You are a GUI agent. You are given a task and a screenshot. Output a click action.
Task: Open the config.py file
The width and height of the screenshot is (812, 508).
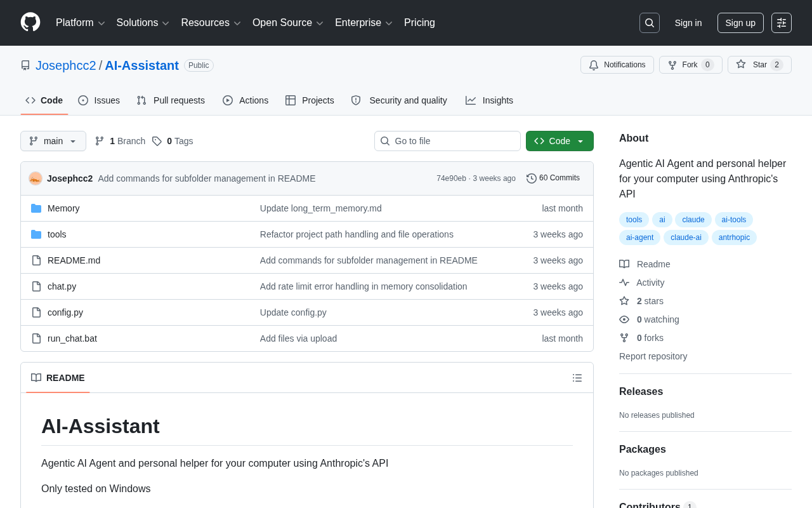point(65,312)
